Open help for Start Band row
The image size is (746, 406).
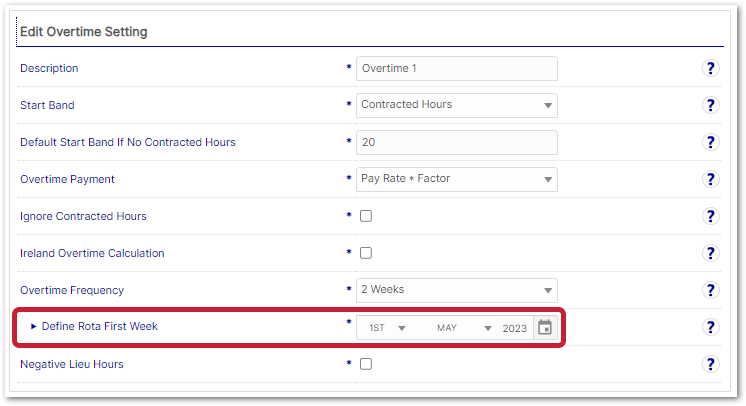pyautogui.click(x=711, y=105)
